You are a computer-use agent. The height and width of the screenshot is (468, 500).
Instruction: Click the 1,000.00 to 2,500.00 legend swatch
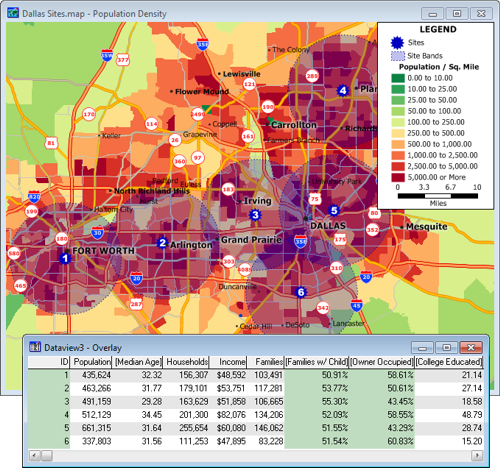[x=398, y=155]
